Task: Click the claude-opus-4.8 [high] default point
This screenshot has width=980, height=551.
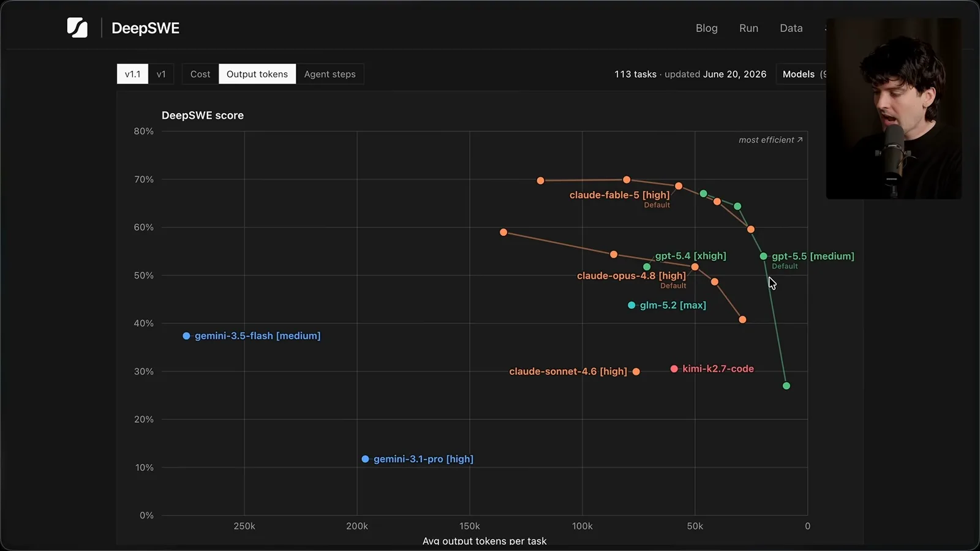Action: click(x=695, y=267)
